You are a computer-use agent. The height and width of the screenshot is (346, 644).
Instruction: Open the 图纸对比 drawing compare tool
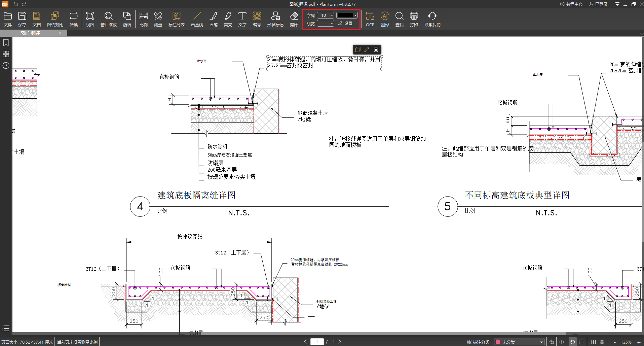tap(55, 19)
